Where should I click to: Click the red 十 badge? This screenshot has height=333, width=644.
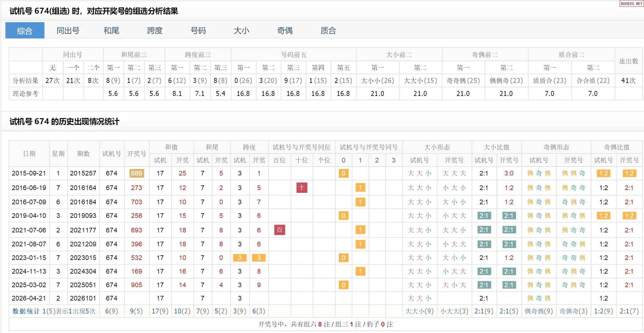[302, 188]
